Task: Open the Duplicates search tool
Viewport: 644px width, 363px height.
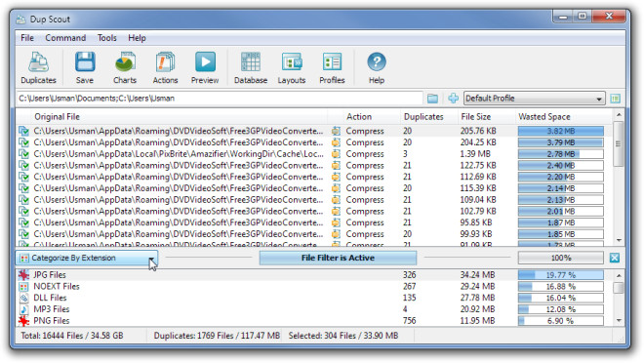Action: 38,67
